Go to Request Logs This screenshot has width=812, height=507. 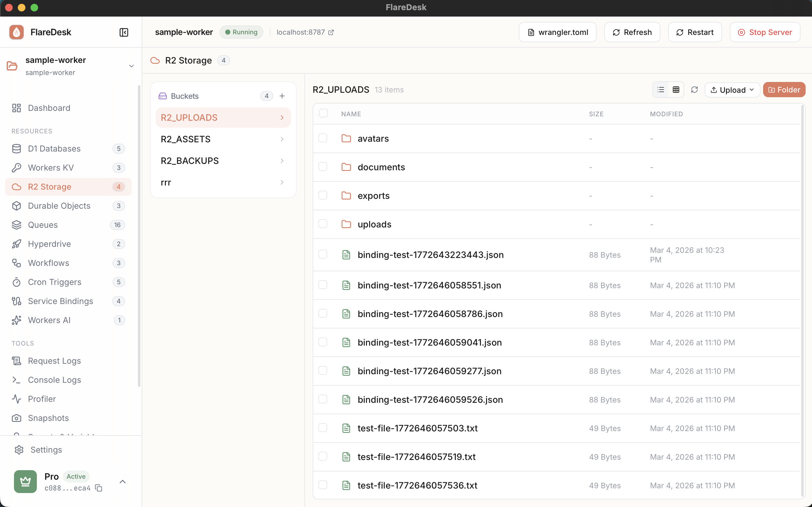tap(54, 361)
